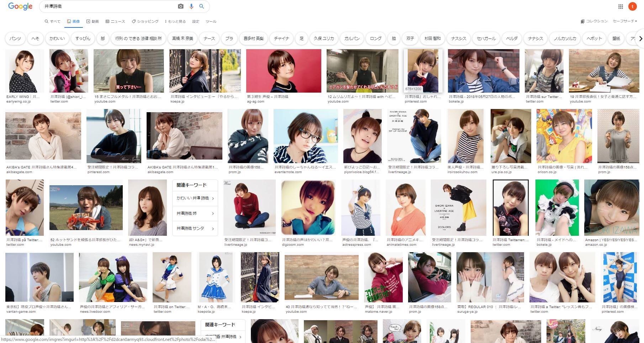Expand the 井澤詩織 姉 related keyword
The height and width of the screenshot is (343, 644).
[x=195, y=213]
